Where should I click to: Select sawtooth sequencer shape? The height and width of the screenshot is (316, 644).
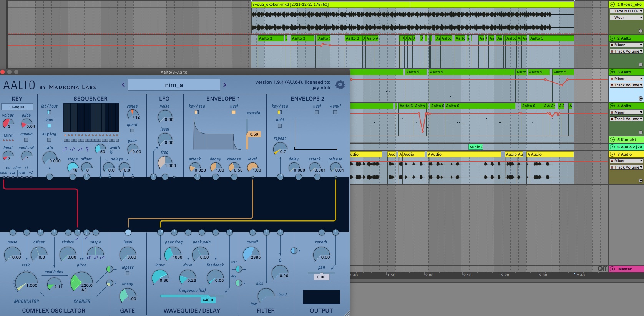[x=80, y=149]
